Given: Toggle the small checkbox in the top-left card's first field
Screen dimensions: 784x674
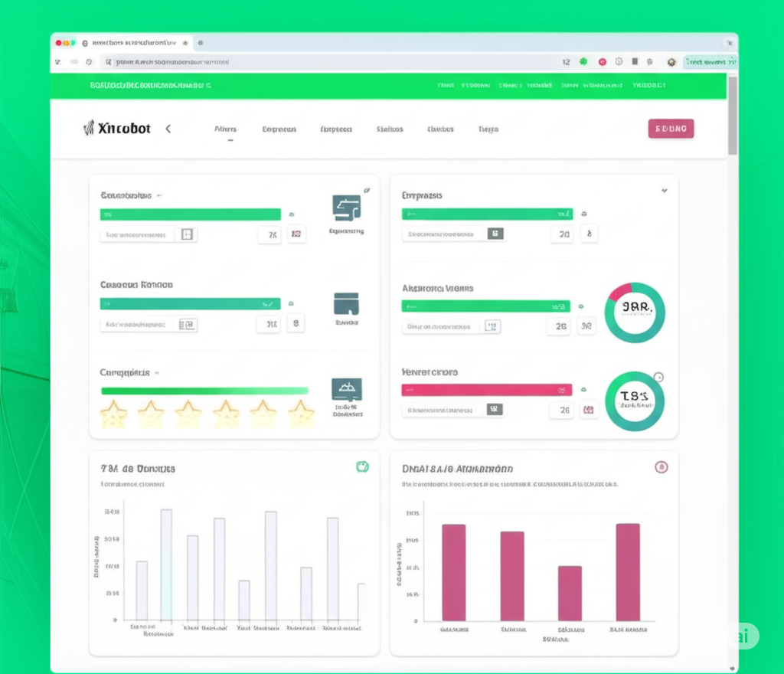Looking at the screenshot, I should click(187, 235).
